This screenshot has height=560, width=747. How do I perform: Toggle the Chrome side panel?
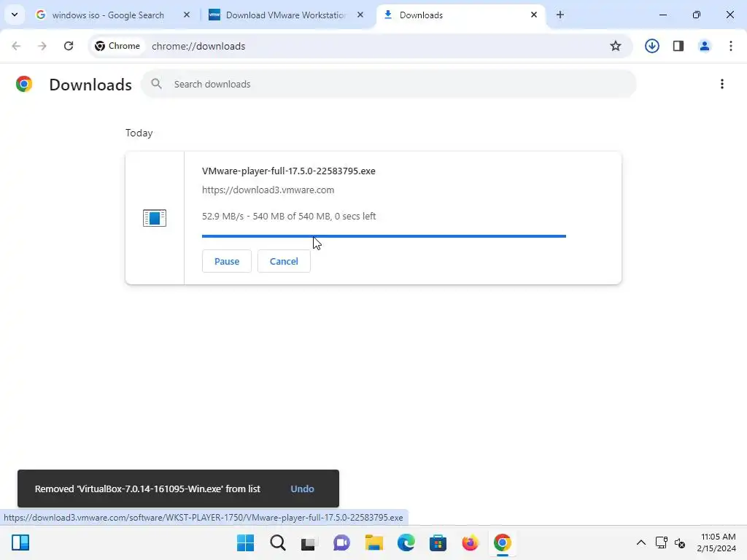coord(678,46)
